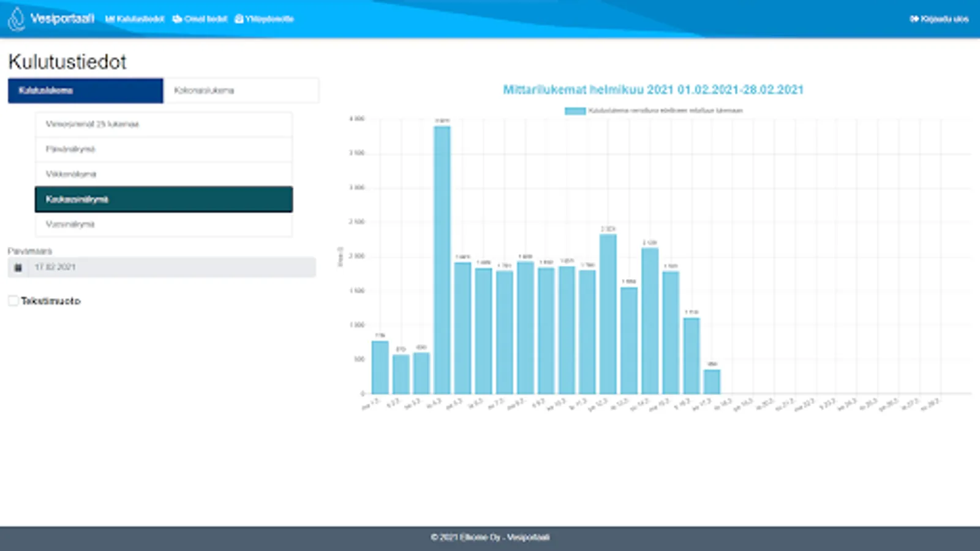The width and height of the screenshot is (980, 551).
Task: Select the Päivänäkymä view option
Action: (x=163, y=149)
